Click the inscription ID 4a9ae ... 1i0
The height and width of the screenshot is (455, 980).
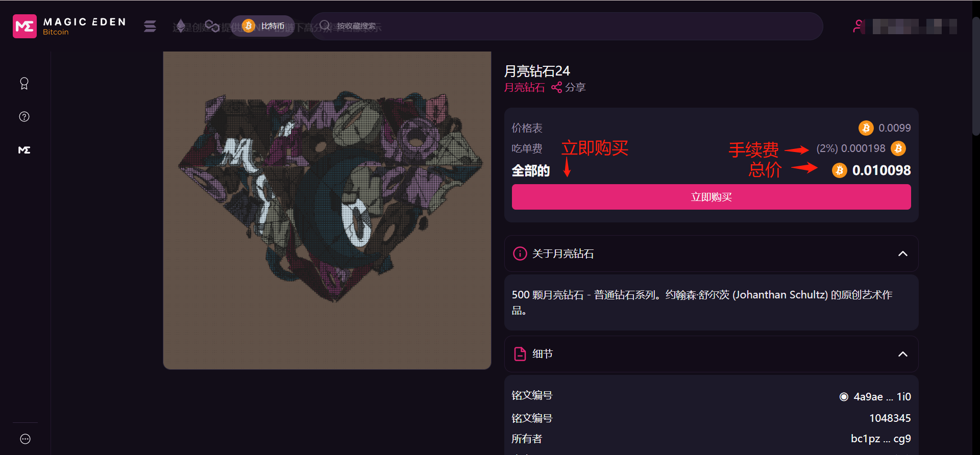pos(875,396)
